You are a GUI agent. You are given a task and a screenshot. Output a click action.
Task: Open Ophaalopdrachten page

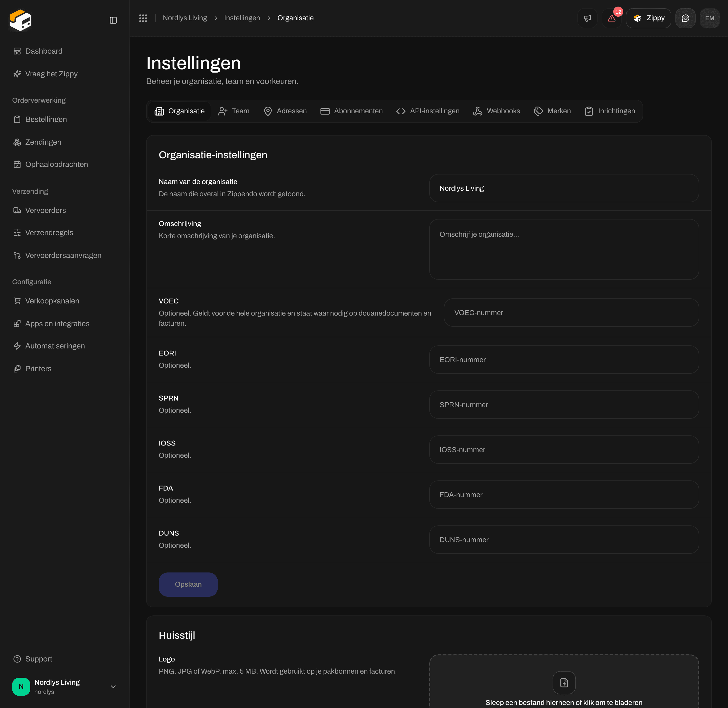pos(65,164)
